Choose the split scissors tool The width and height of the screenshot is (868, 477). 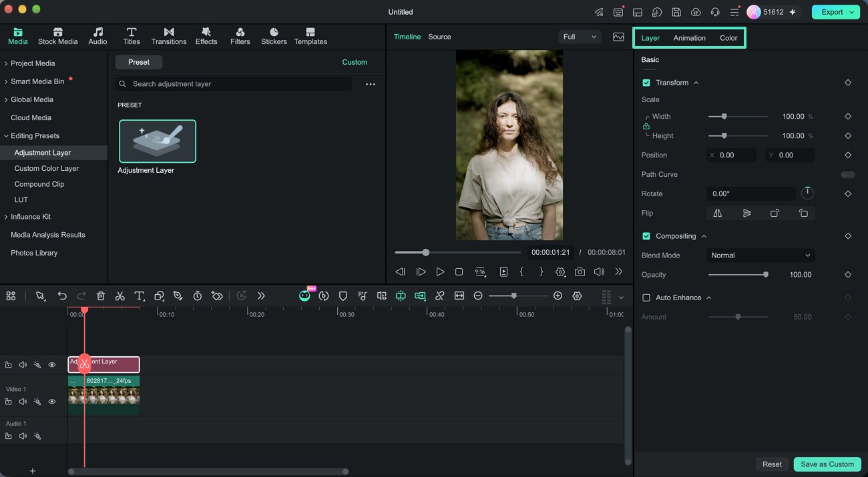120,296
